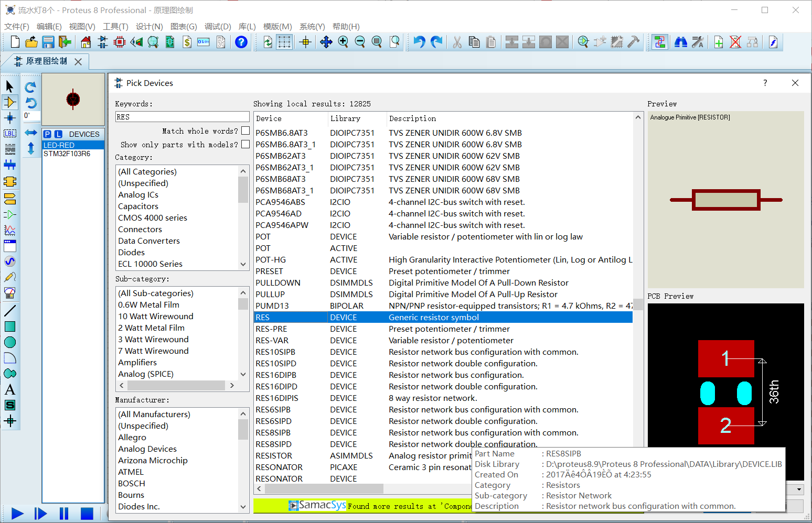Image resolution: width=812 pixels, height=523 pixels.
Task: Select Diodes in the Category list
Action: pyautogui.click(x=131, y=252)
